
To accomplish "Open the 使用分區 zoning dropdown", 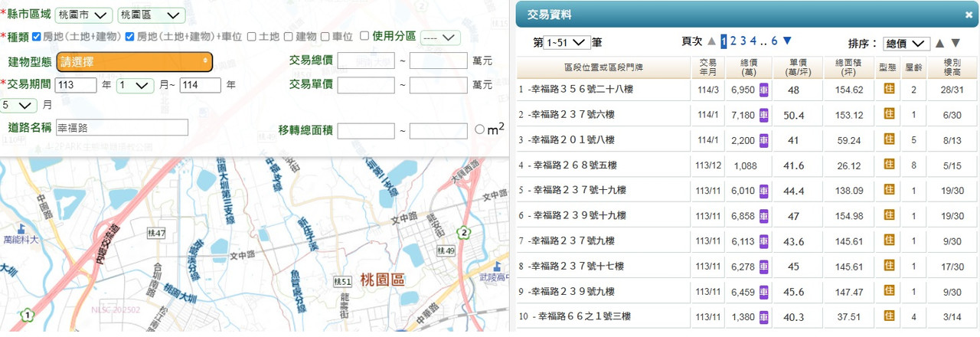I will (440, 37).
